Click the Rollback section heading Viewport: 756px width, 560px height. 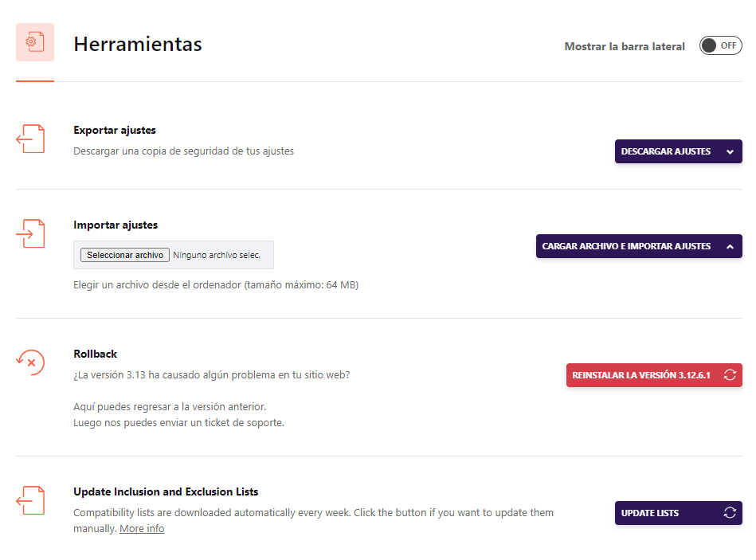[95, 354]
